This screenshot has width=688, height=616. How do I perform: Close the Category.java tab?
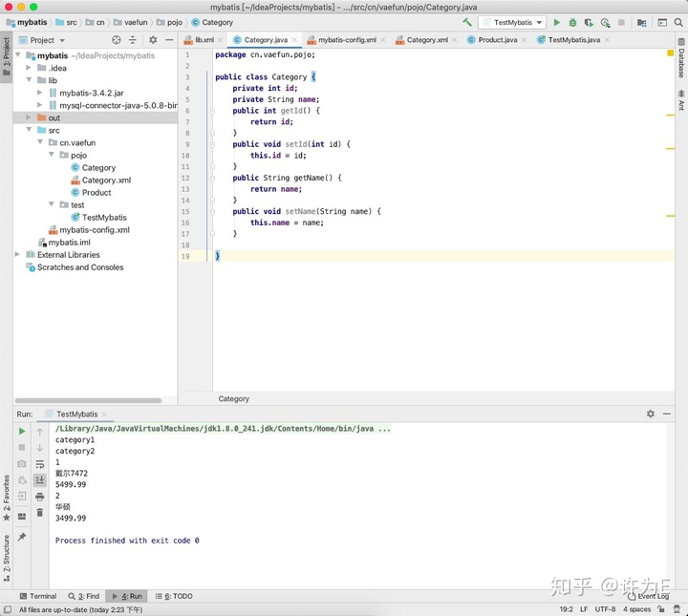click(x=294, y=40)
